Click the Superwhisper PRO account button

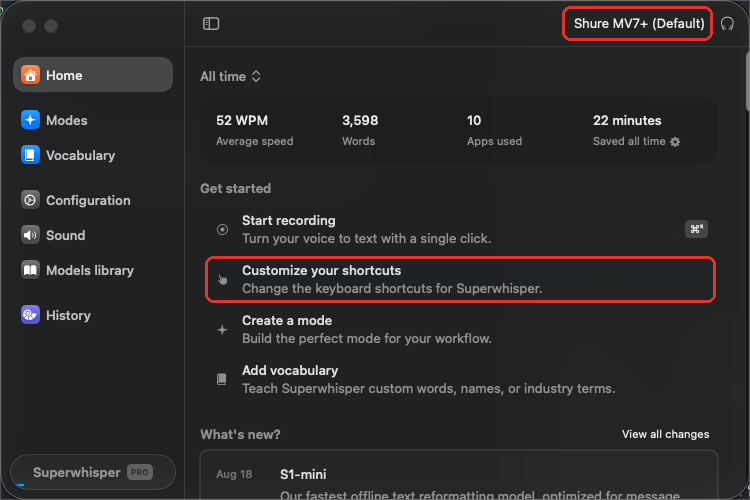[93, 472]
